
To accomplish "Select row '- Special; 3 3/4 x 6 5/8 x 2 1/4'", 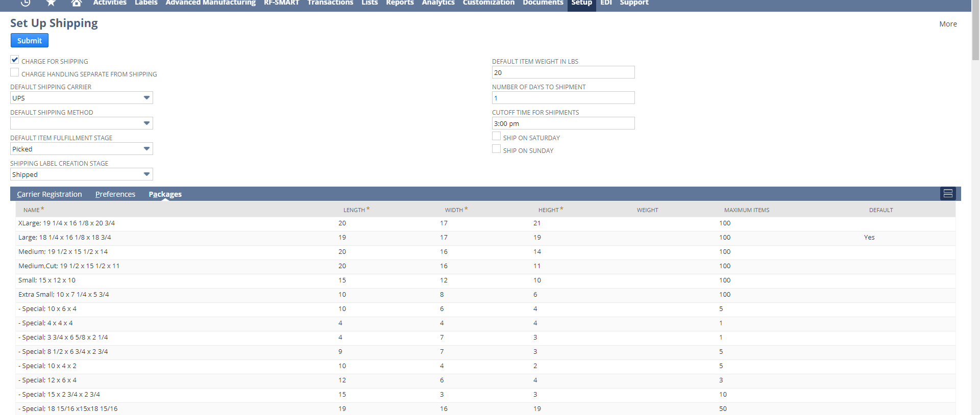I will coord(485,338).
